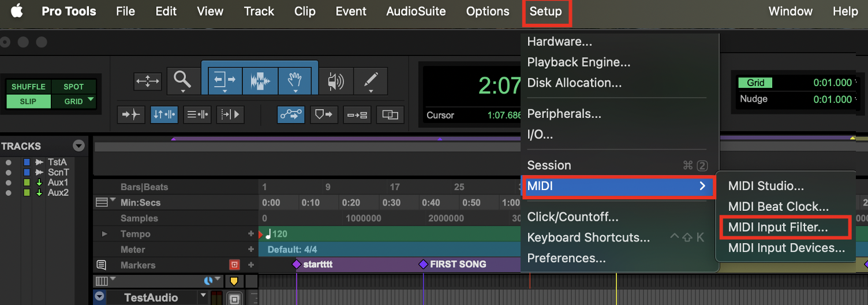Toggle Aux1 track show/hide dot
The image size is (868, 305).
8,183
